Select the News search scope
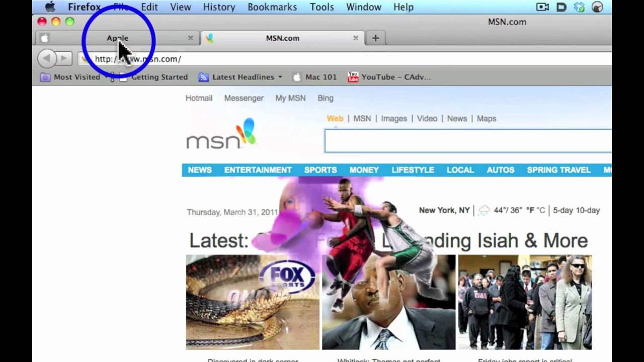The width and height of the screenshot is (644, 362). (457, 119)
